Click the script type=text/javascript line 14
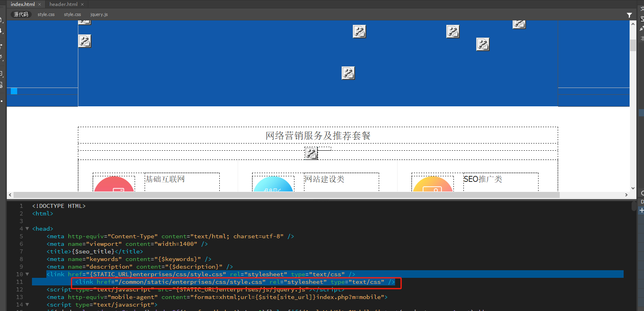 pyautogui.click(x=102, y=305)
